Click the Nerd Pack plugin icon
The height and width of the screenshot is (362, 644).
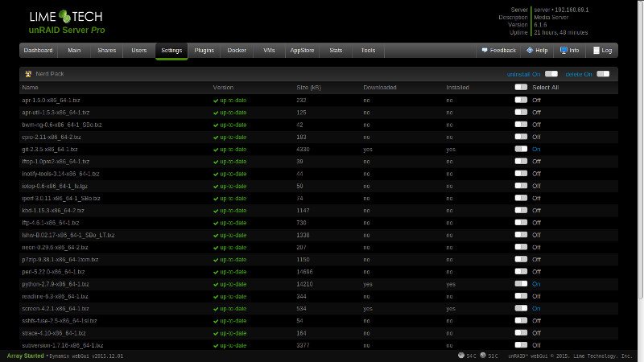28,74
